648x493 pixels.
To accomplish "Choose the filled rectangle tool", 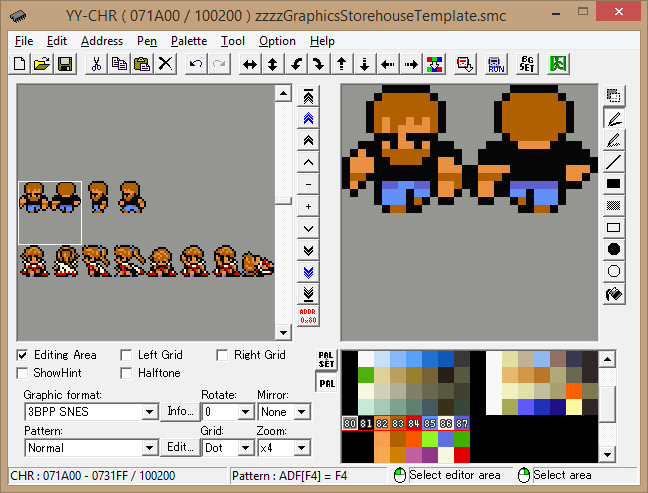I will pos(614,184).
